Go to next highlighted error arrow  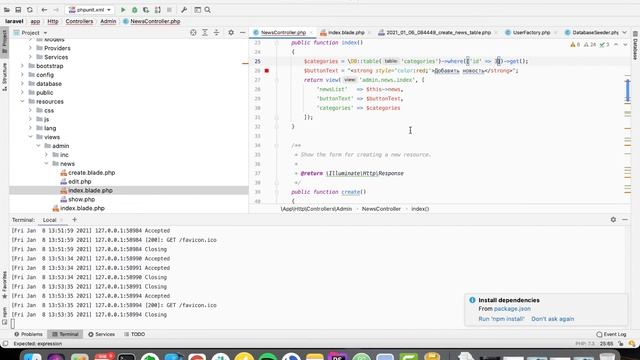(625, 44)
